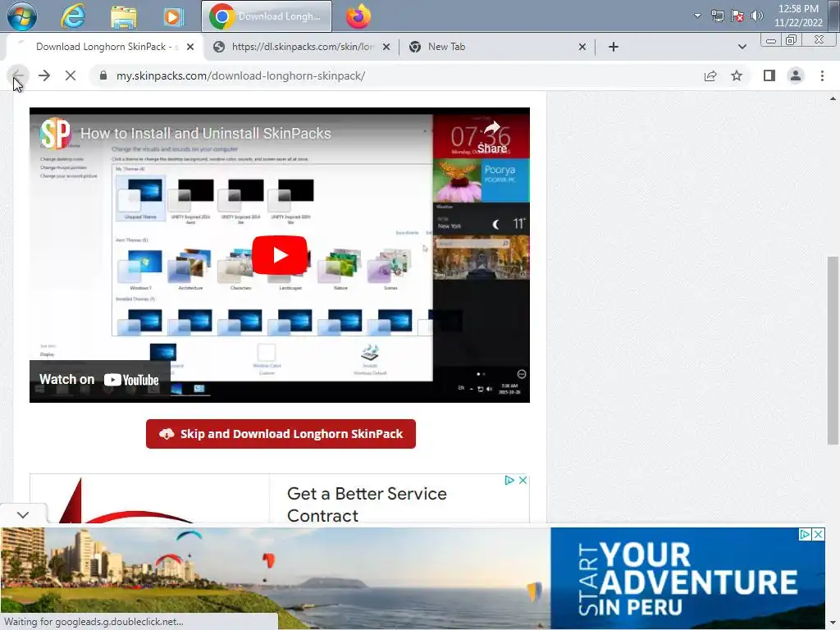Launch Firefox from the taskbar
The width and height of the screenshot is (840, 630).
coord(358,16)
